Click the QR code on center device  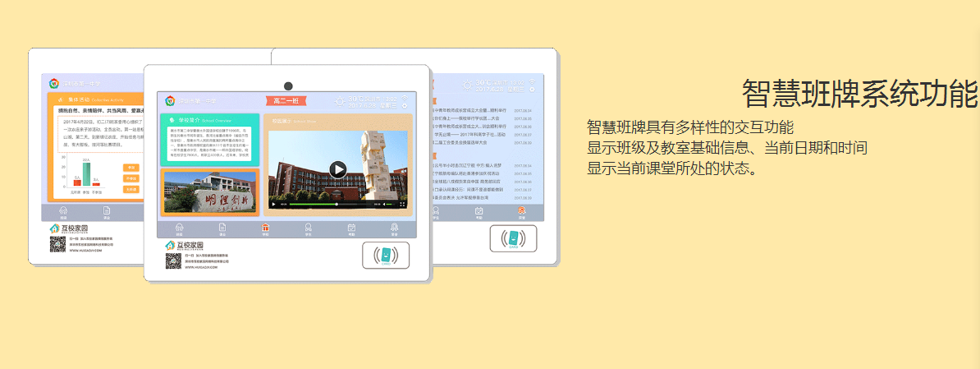[x=173, y=261]
